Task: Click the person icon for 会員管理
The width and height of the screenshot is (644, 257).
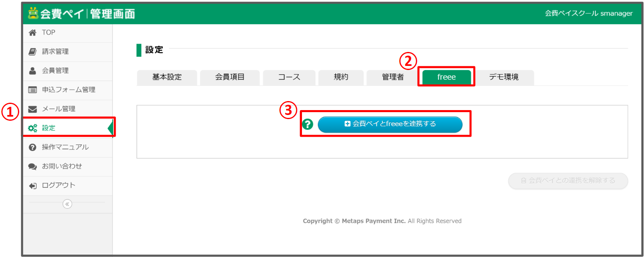Action: coord(33,71)
